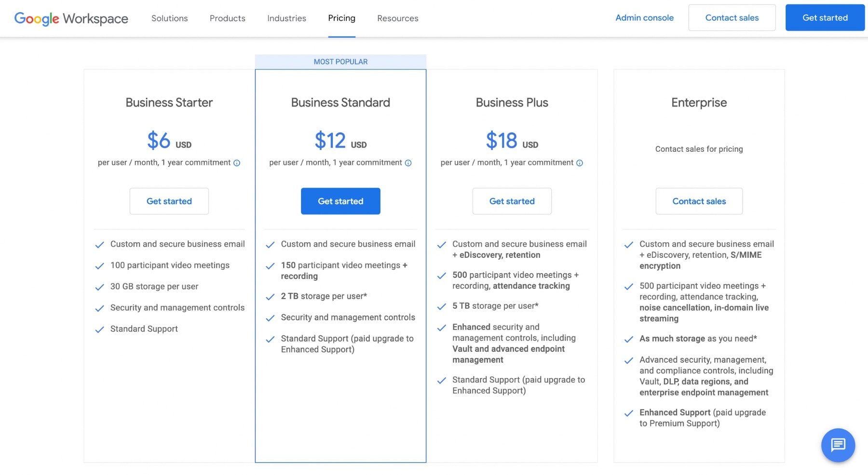
Task: Click Get started under Business Standard
Action: pyautogui.click(x=340, y=201)
